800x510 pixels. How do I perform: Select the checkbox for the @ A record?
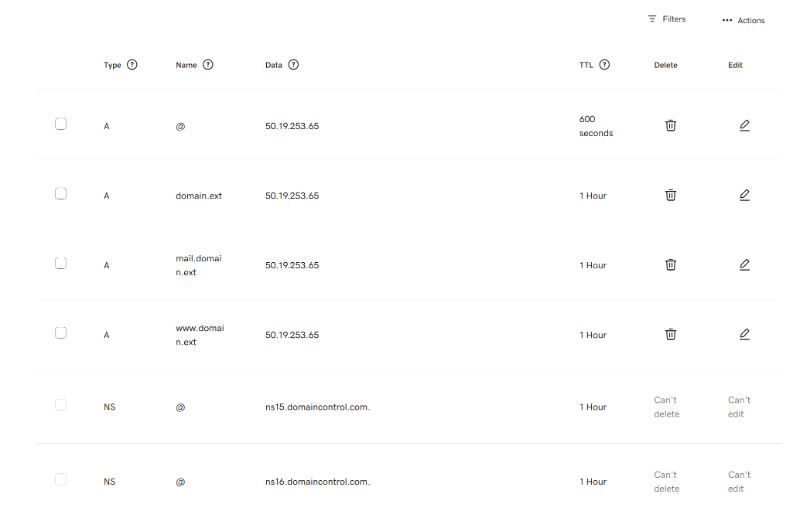61,124
